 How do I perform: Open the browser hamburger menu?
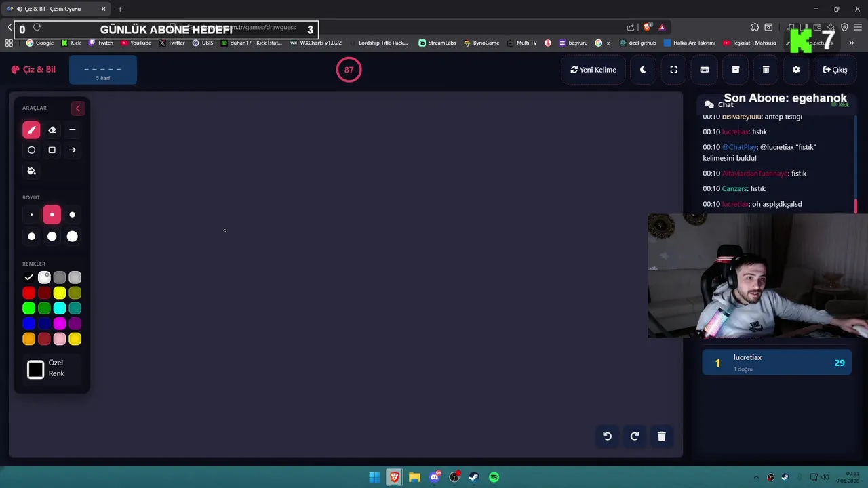pos(858,27)
